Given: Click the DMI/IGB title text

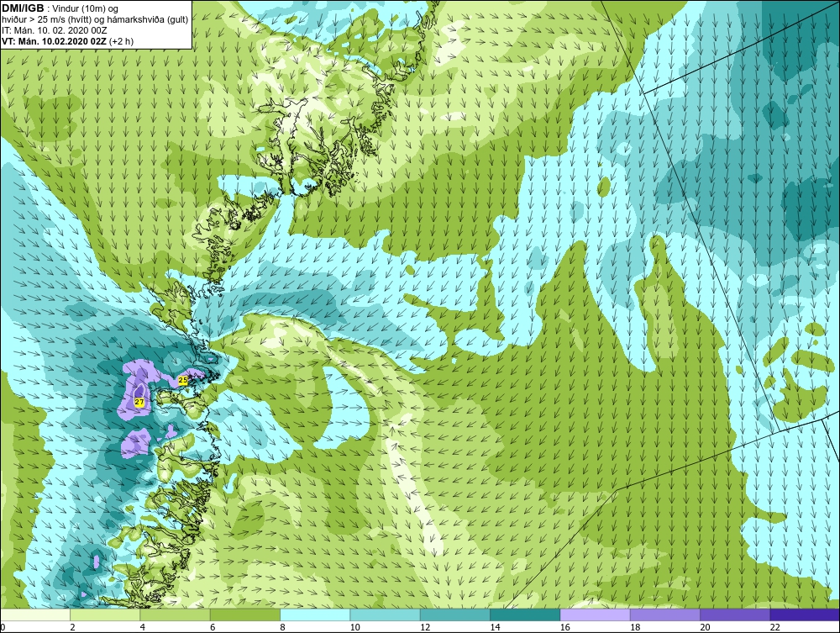Looking at the screenshot, I should pyautogui.click(x=23, y=8).
